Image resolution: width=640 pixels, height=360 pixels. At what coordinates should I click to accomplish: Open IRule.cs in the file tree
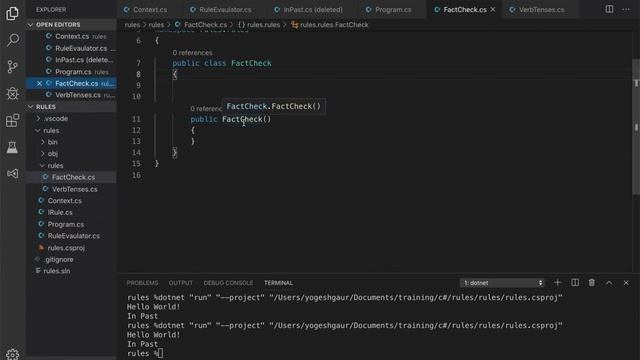pyautogui.click(x=71, y=212)
